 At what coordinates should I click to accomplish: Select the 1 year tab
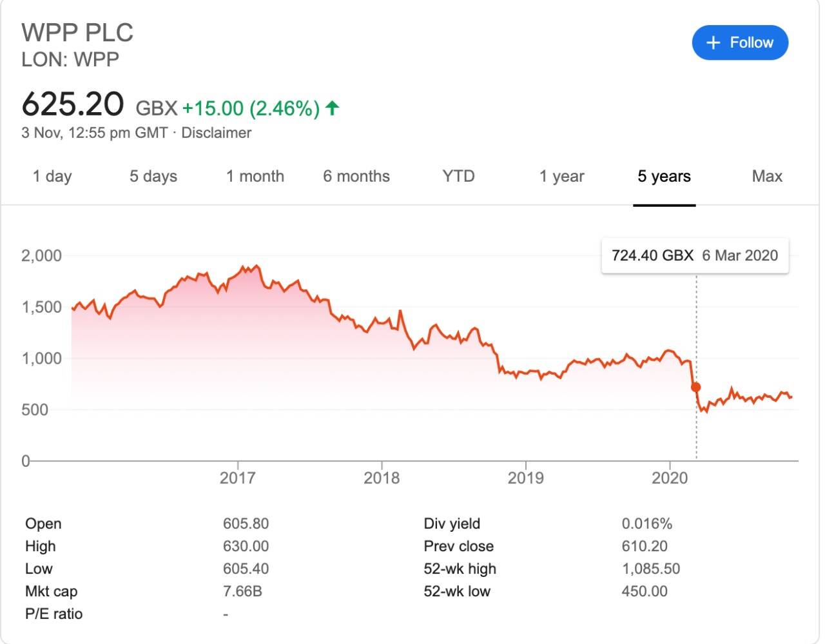pos(562,176)
